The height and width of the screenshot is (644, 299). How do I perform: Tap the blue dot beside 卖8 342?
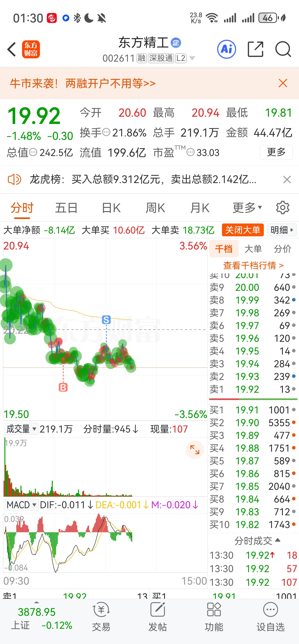[294, 300]
